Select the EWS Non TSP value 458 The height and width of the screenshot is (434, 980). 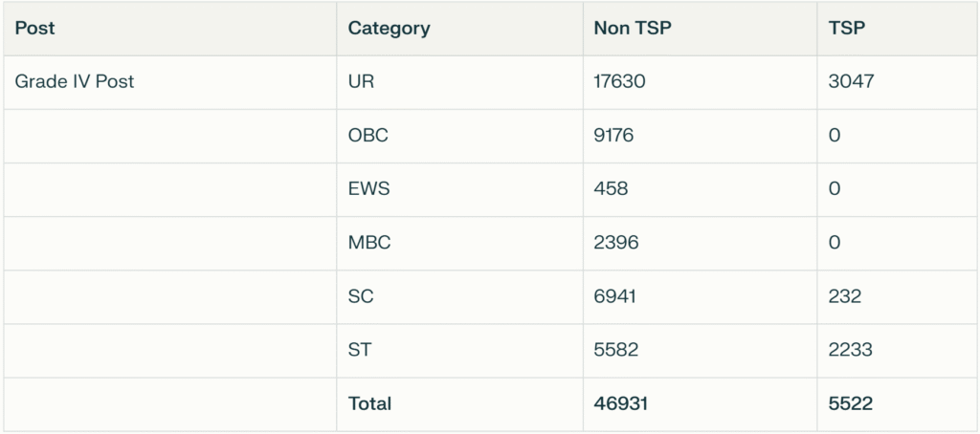click(611, 188)
